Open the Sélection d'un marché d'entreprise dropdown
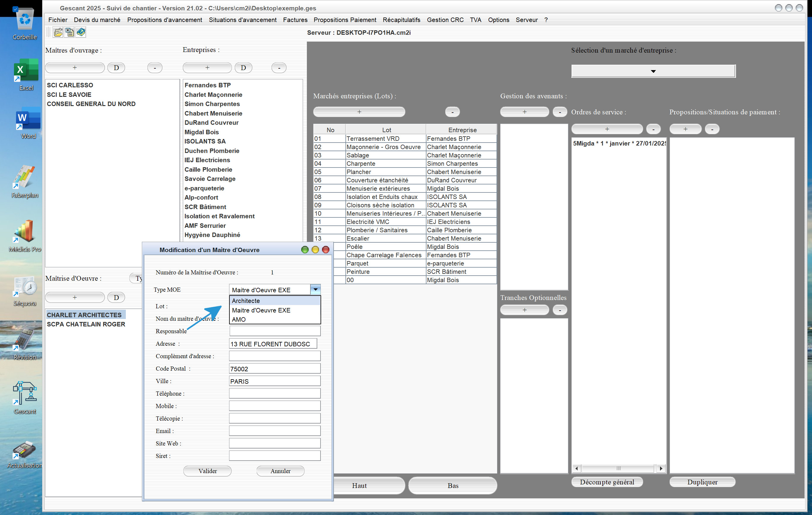The height and width of the screenshot is (515, 812). [x=653, y=71]
